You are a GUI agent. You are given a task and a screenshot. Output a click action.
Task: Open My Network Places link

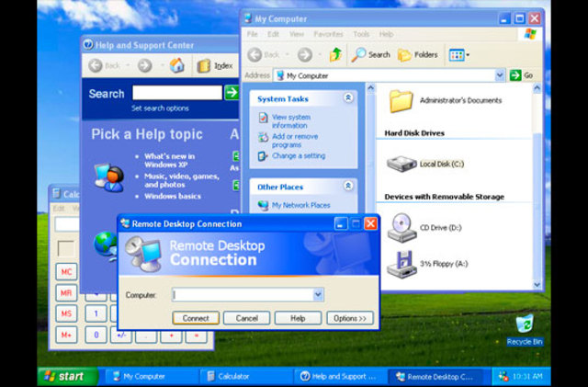tap(300, 205)
